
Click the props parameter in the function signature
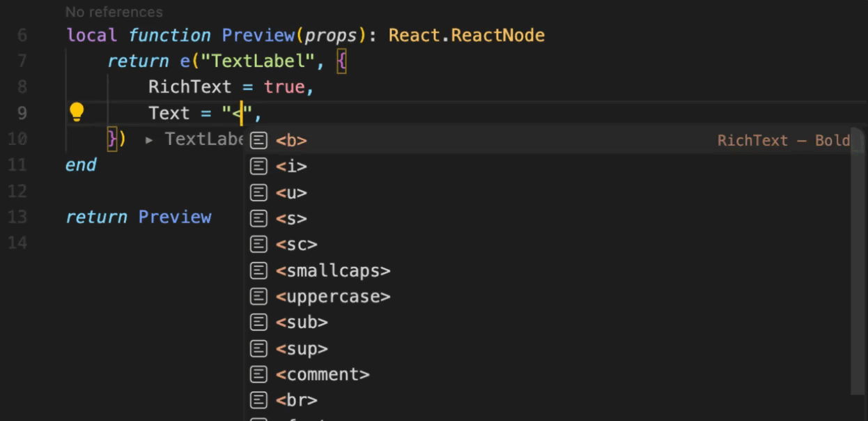(x=331, y=36)
